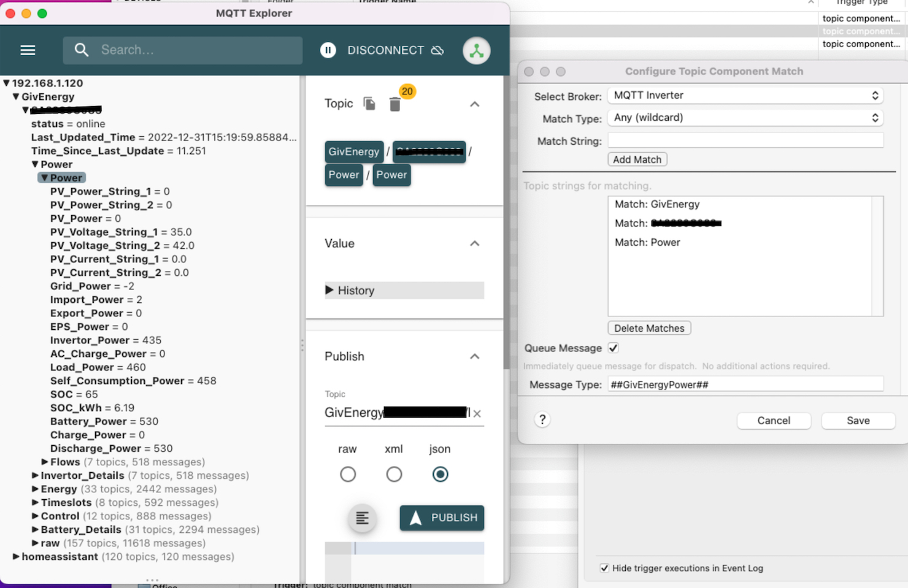Expand the homeassistant tree node
The width and height of the screenshot is (908, 588).
(16, 556)
